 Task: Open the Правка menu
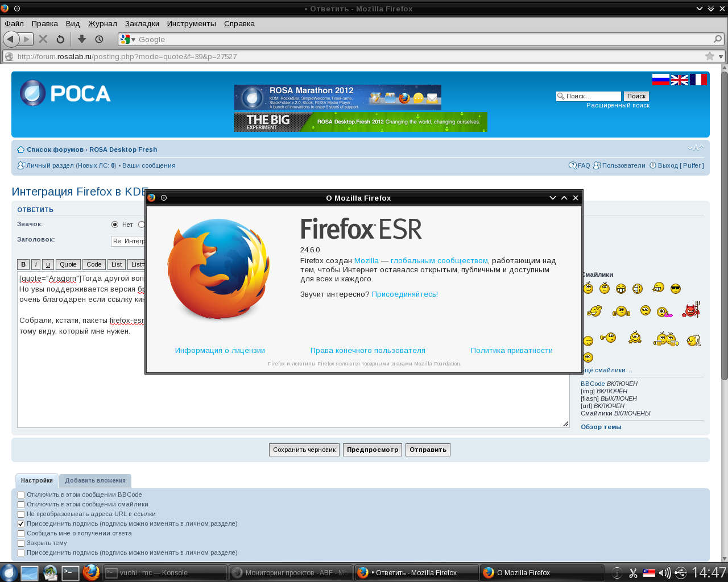[45, 23]
